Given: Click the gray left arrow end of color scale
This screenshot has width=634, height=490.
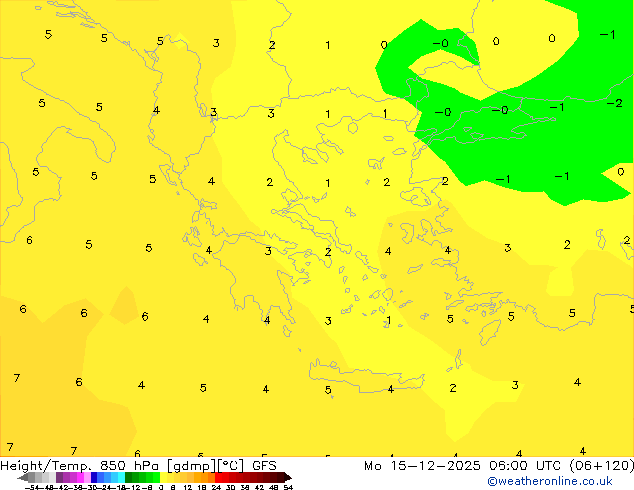Looking at the screenshot, I should click(x=23, y=477).
